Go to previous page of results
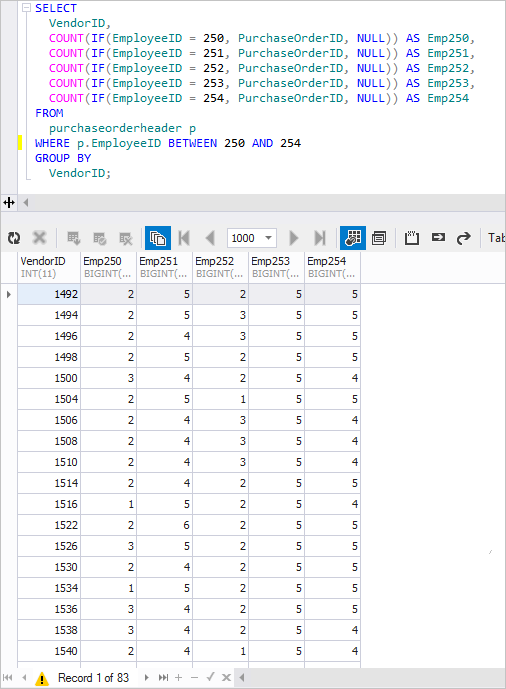This screenshot has width=506, height=689. click(210, 238)
